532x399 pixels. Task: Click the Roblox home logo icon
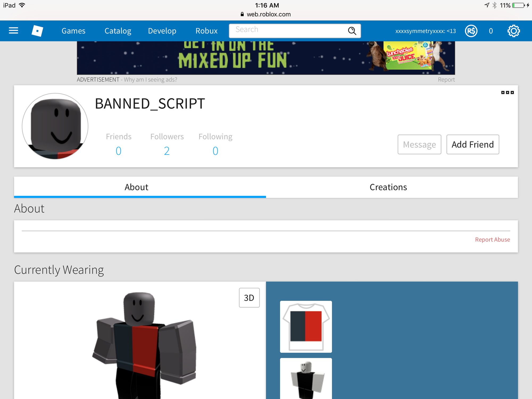(x=37, y=31)
